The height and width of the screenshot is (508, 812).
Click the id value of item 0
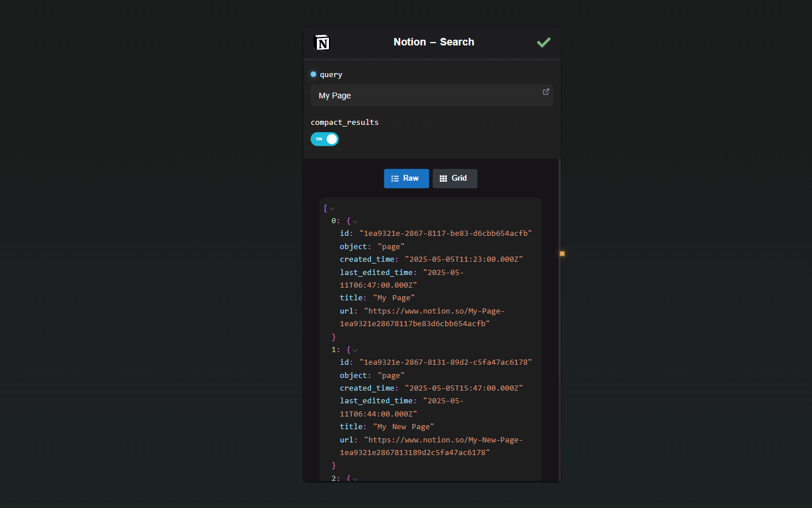[x=446, y=234]
